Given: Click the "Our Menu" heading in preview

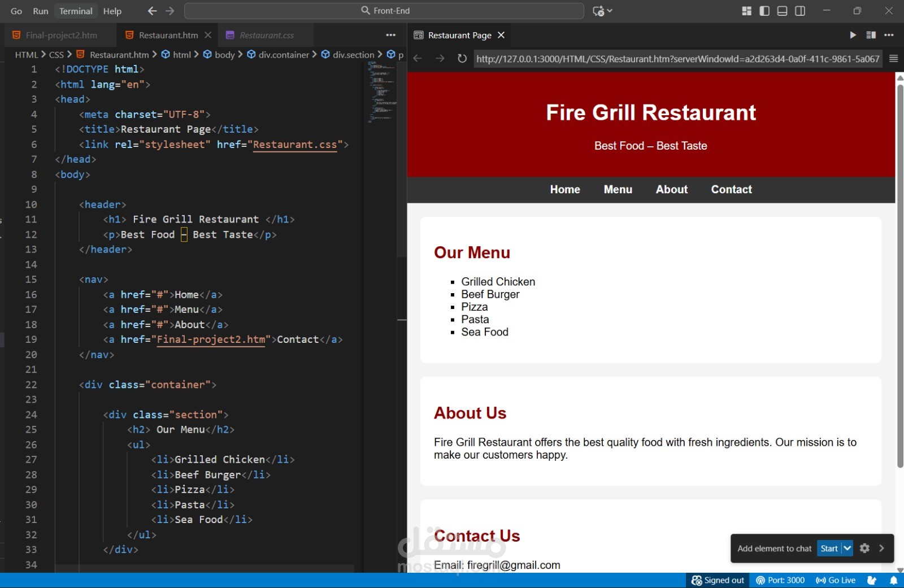Looking at the screenshot, I should pyautogui.click(x=472, y=252).
